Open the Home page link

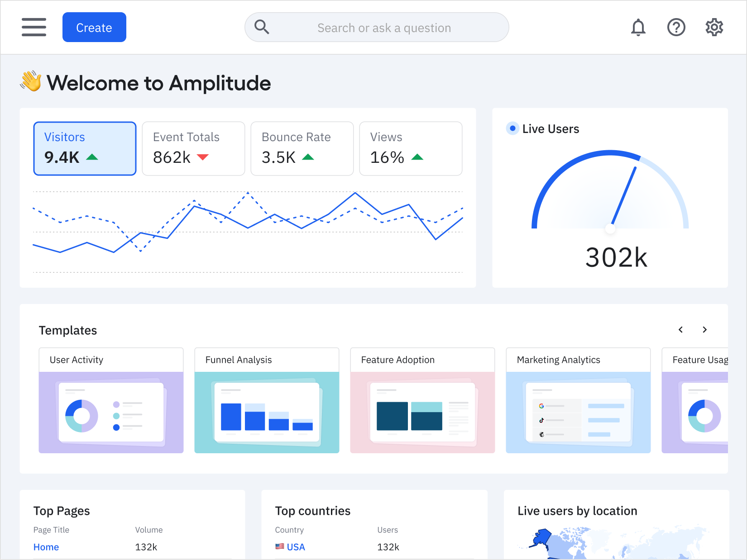click(46, 547)
